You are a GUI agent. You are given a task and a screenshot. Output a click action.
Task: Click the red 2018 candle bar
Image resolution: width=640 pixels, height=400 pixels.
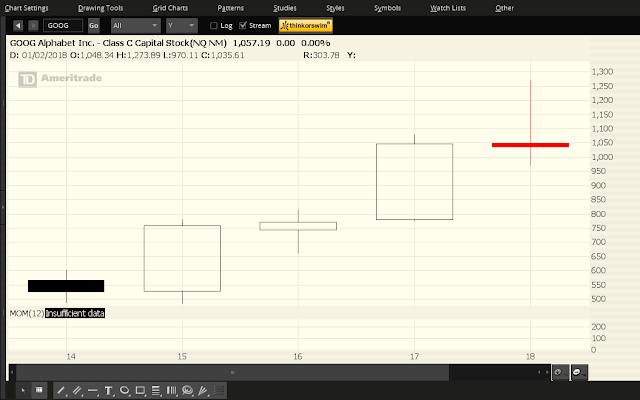tap(530, 145)
